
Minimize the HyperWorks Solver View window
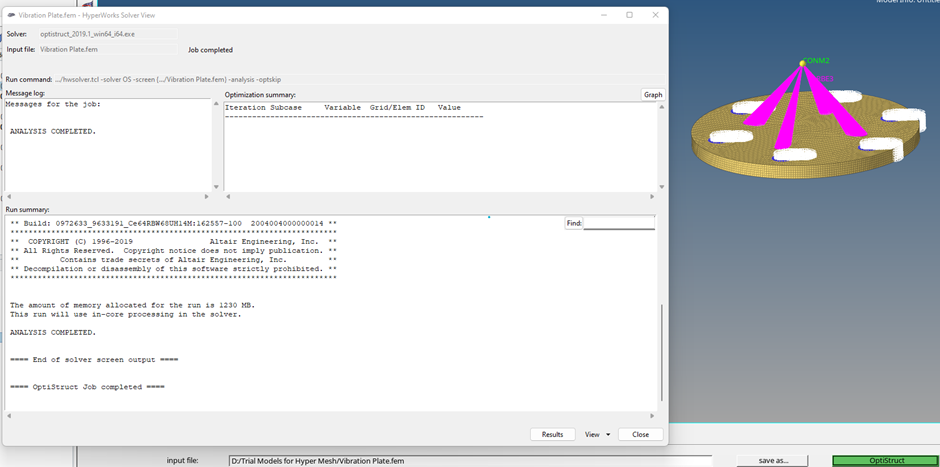pos(603,15)
